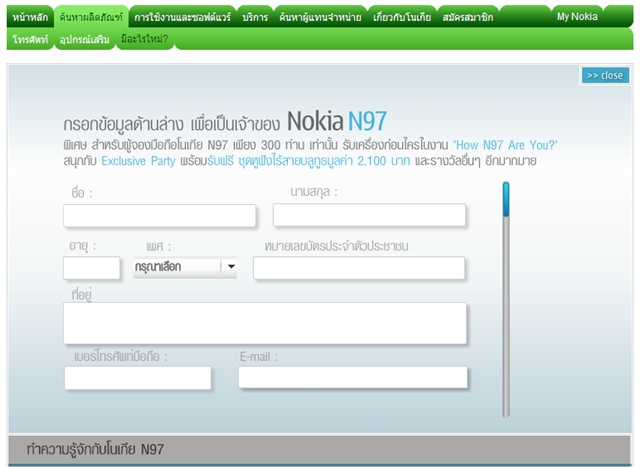Viewport: 640px width, 467px height.
Task: Click inside the ที่อยู่ address text area
Action: 265,323
